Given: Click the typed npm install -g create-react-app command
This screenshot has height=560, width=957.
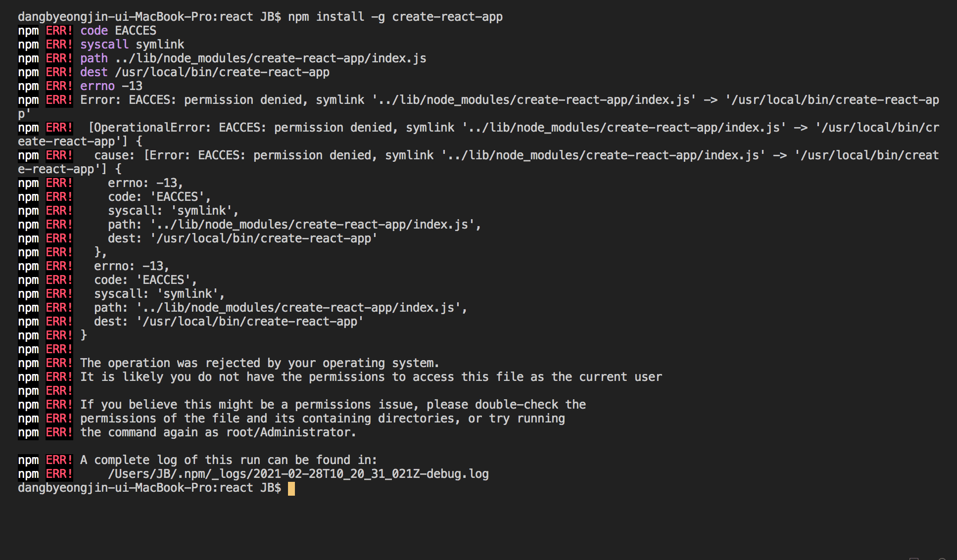Looking at the screenshot, I should pyautogui.click(x=395, y=17).
